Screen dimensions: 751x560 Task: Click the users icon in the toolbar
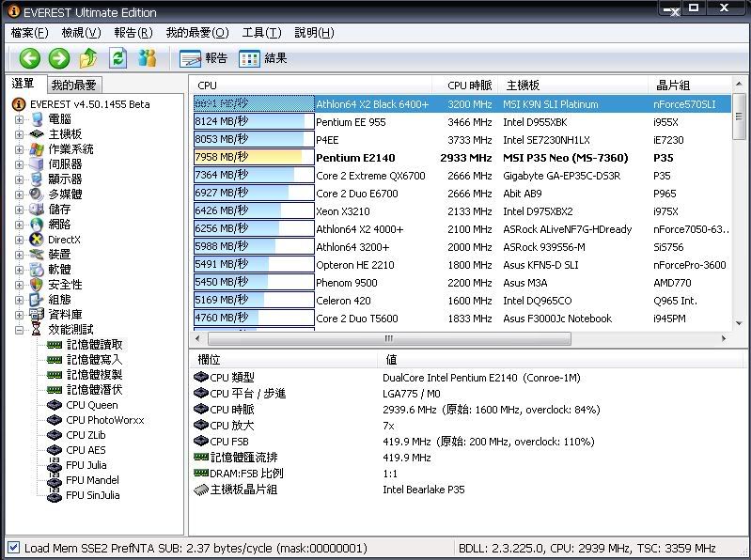[147, 58]
